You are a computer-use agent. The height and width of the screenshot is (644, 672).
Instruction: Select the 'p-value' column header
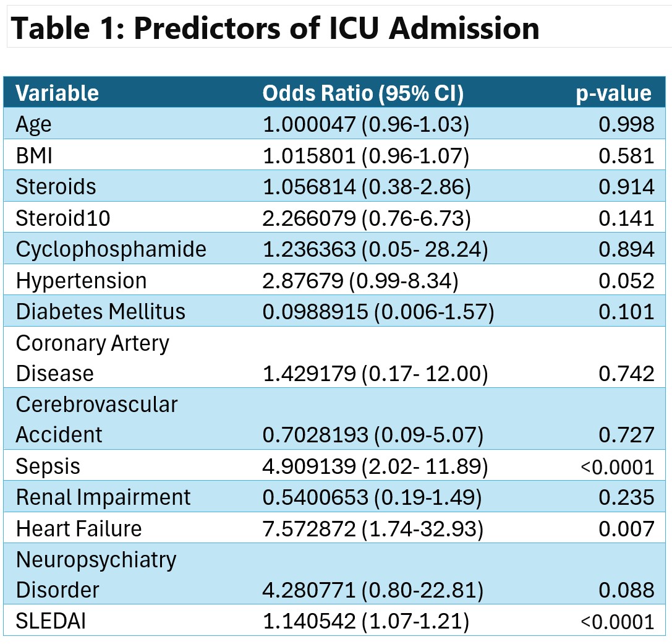[614, 93]
